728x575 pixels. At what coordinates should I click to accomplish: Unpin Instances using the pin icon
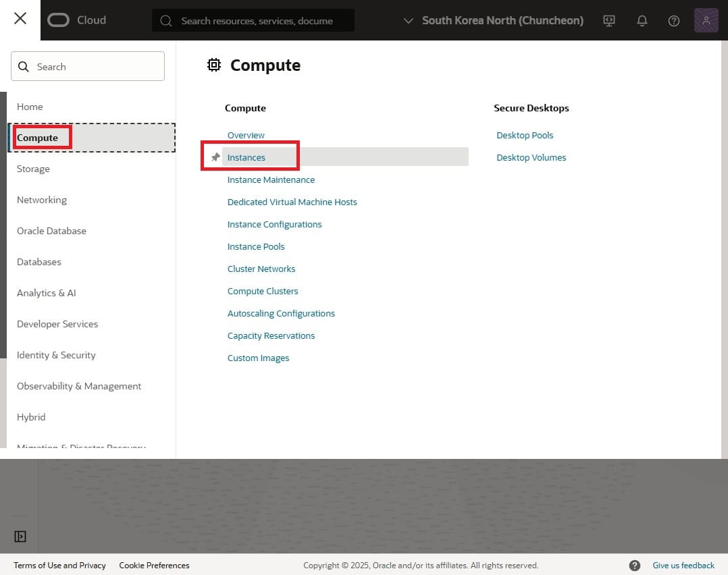215,157
